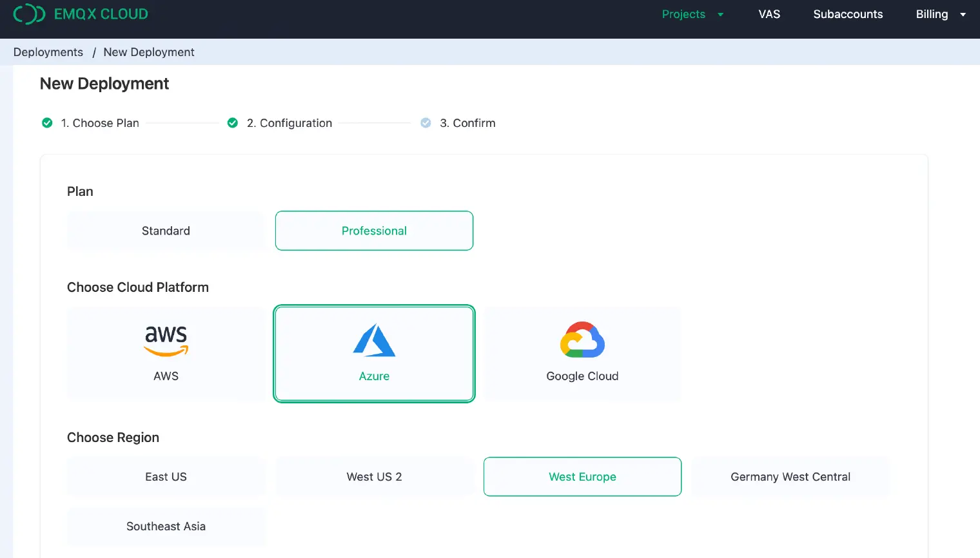This screenshot has height=558, width=980.
Task: Choose the Professional plan
Action: pyautogui.click(x=374, y=231)
